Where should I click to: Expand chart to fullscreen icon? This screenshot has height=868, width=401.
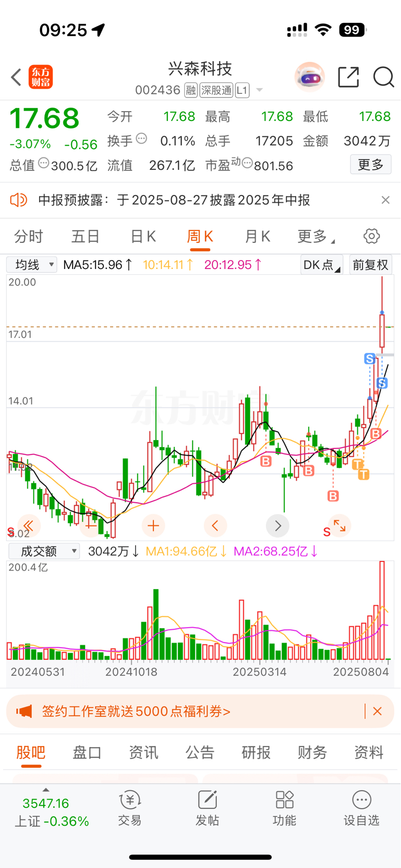(339, 525)
